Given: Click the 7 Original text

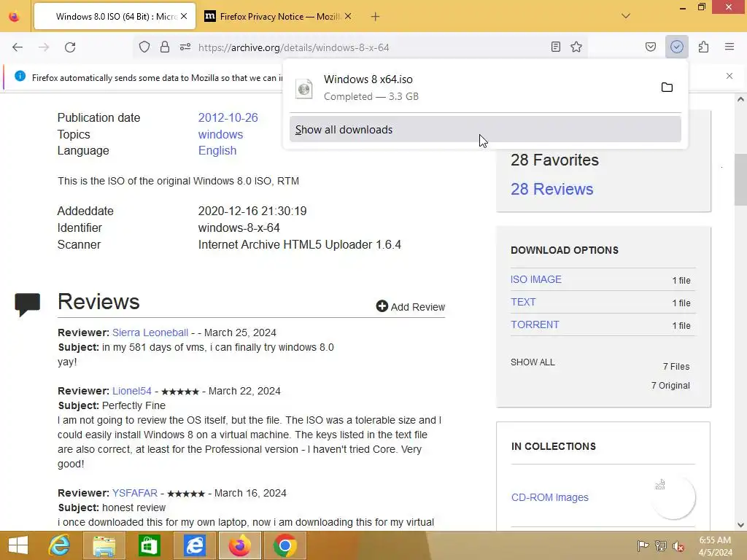Looking at the screenshot, I should (670, 385).
